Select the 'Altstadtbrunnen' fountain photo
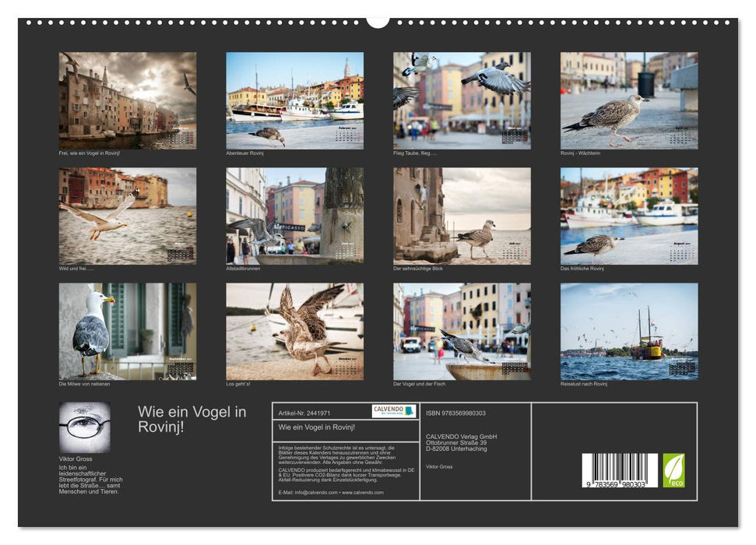Viewport: 756px width, 545px height. pos(294,216)
